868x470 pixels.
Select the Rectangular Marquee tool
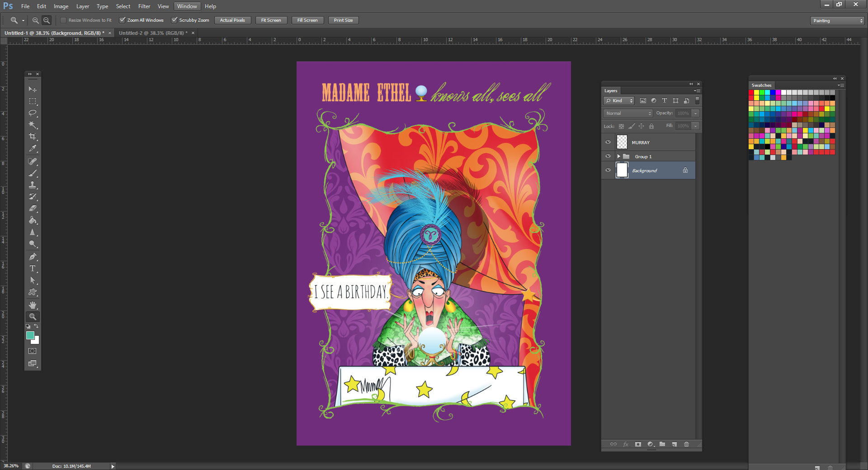(x=33, y=101)
